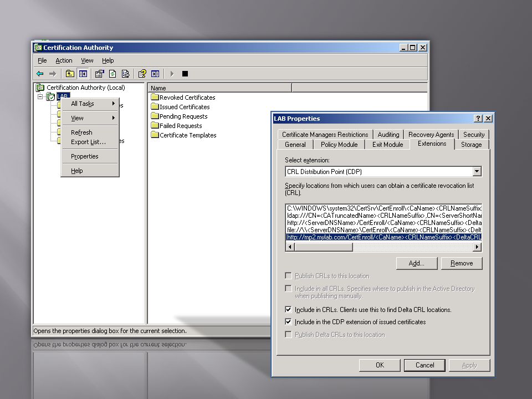Click the Show/Hide Action Pane toolbar icon
This screenshot has height=399, width=532.
point(155,74)
